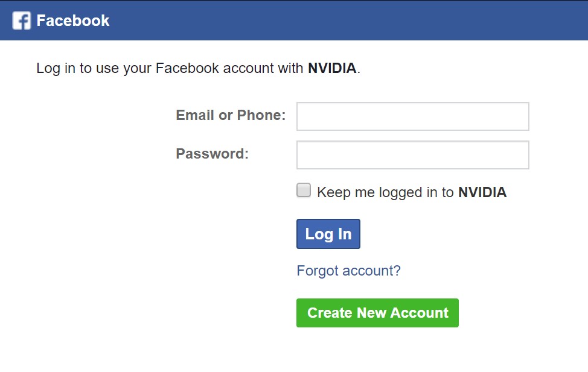
Task: Focus the Email or Phone input field
Action: point(412,116)
